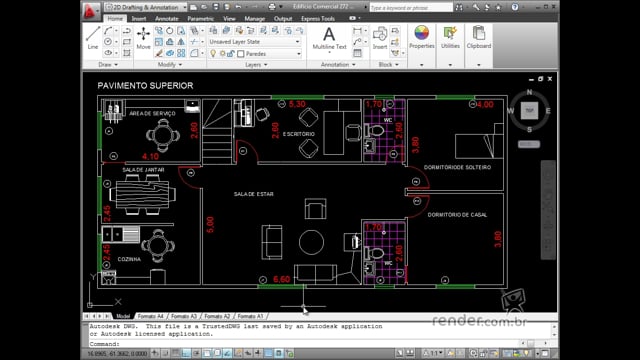Screen dimensions: 640x360
Task: Expand the 2D Drafting & Annotation workspace dropdown
Action: point(145,7)
